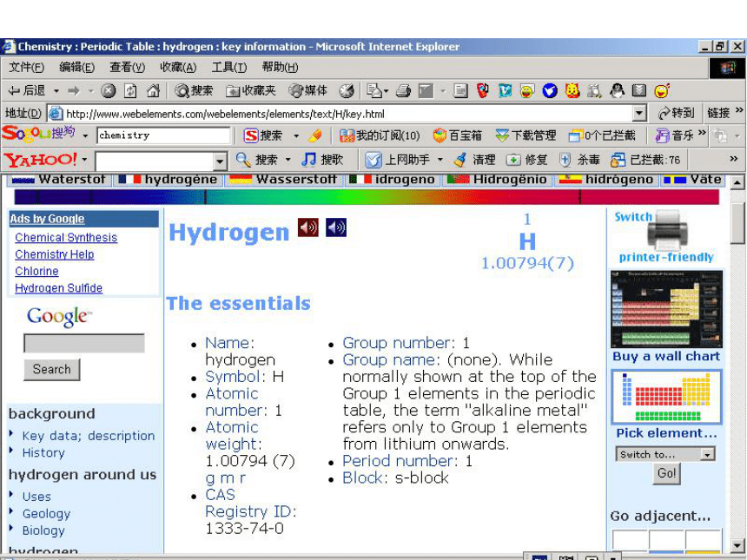Click the Sogou highlighter pen icon
The width and height of the screenshot is (747, 560).
tap(314, 135)
